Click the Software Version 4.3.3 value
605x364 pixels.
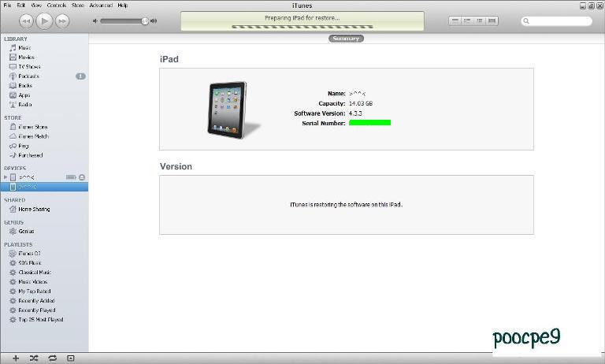click(355, 113)
